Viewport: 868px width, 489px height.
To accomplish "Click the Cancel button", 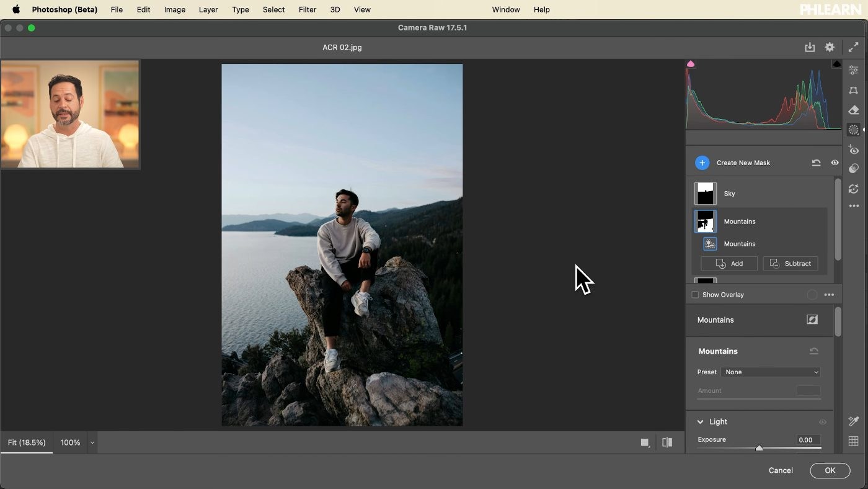I will tap(781, 470).
